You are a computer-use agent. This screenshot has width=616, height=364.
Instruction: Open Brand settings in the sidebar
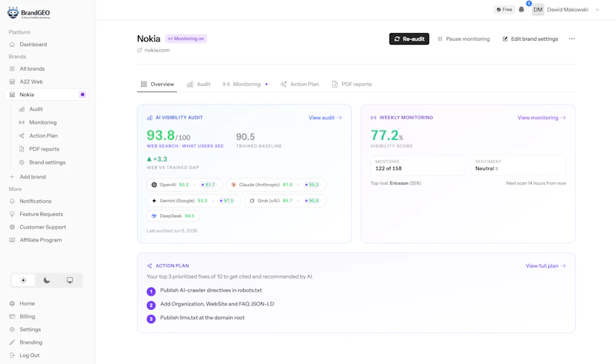47,162
